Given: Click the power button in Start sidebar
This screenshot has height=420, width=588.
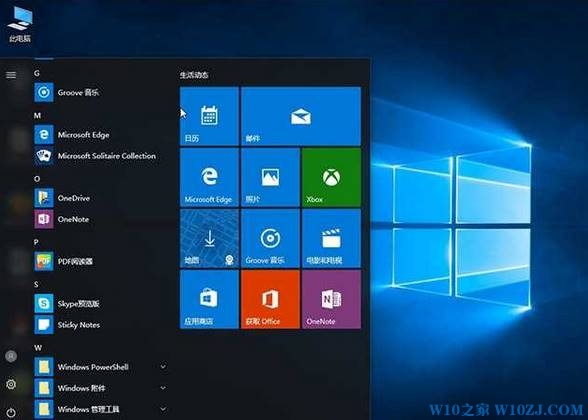Looking at the screenshot, I should point(11,413).
